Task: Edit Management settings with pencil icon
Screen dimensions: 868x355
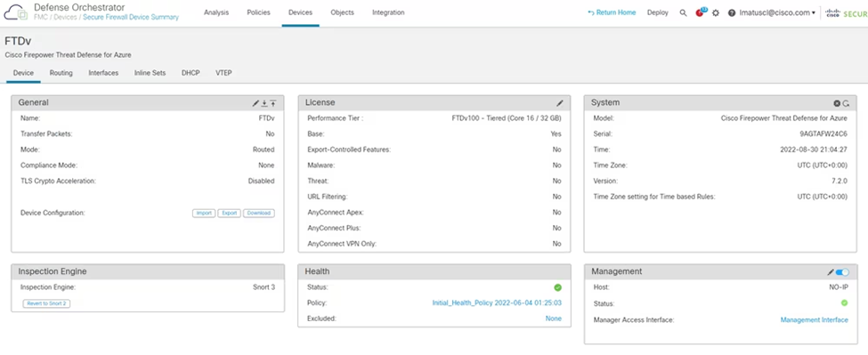Action: tap(831, 272)
